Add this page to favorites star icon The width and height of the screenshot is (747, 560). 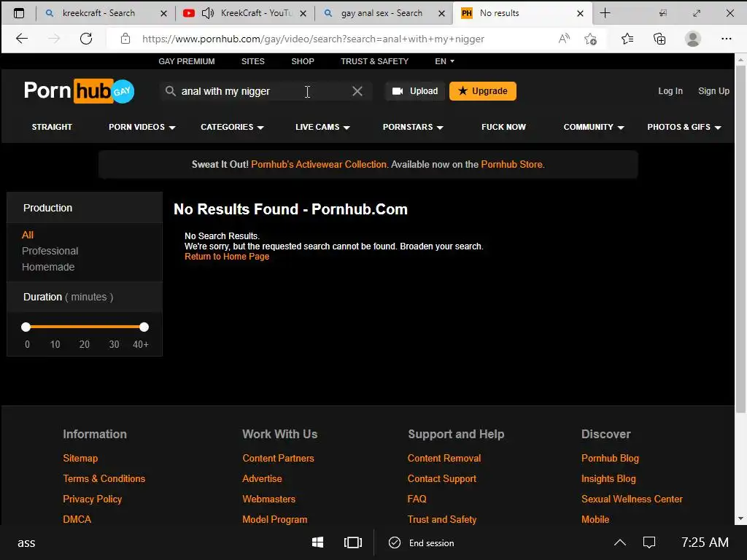[x=591, y=39]
